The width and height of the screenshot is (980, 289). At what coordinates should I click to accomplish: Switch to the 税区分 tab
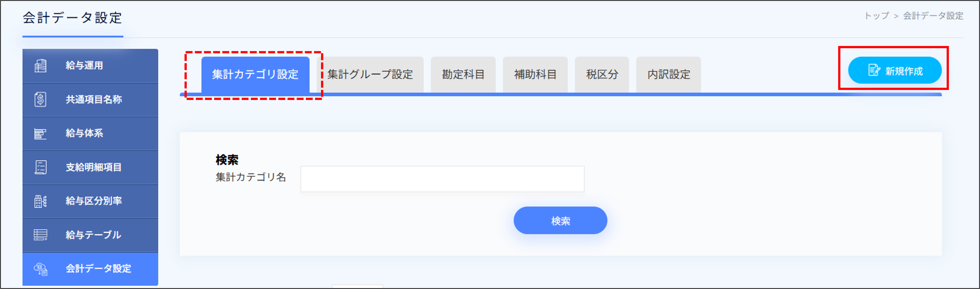click(601, 75)
